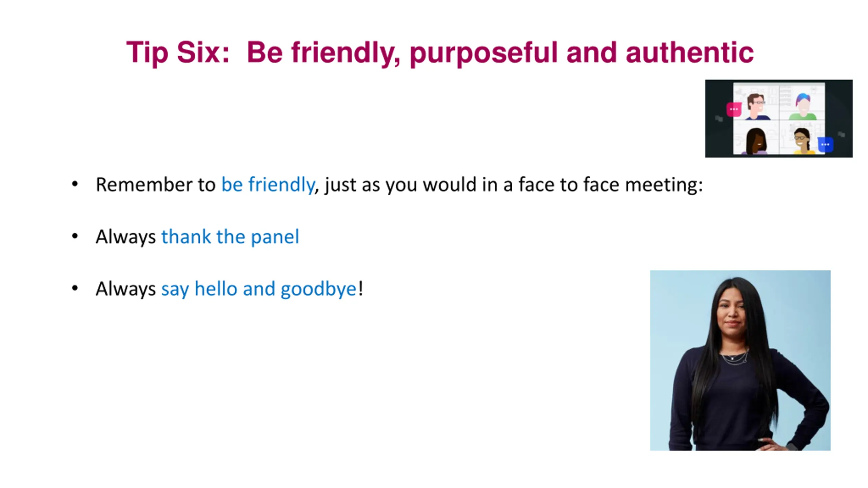Click bullet marker before "Always thank the panel"
868x488 pixels.
pyautogui.click(x=75, y=236)
